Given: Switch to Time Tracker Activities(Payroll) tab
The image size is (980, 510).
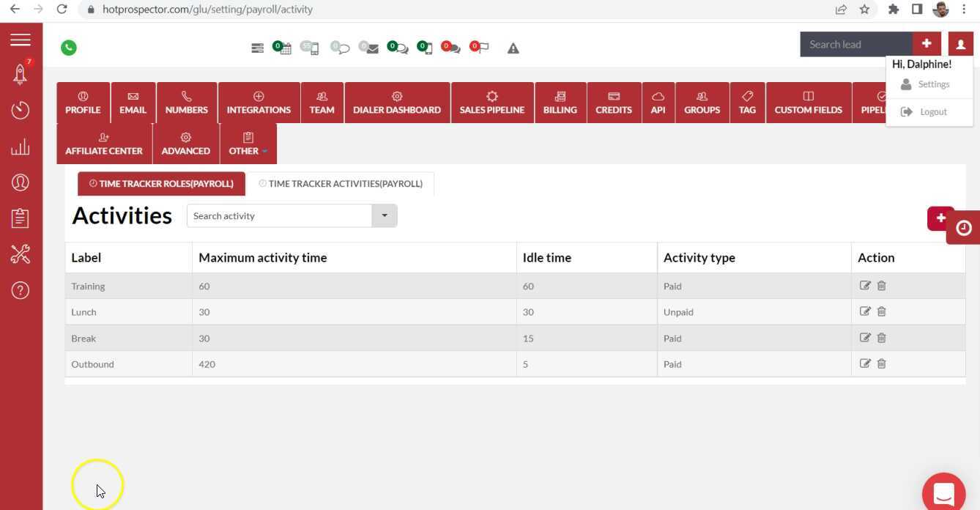Looking at the screenshot, I should 341,184.
